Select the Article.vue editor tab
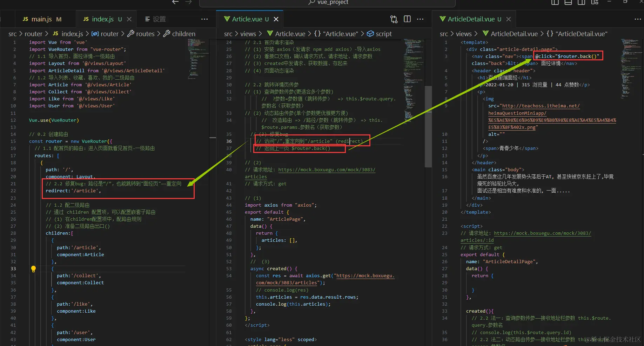Screen dimensions: 644x346 point(250,19)
